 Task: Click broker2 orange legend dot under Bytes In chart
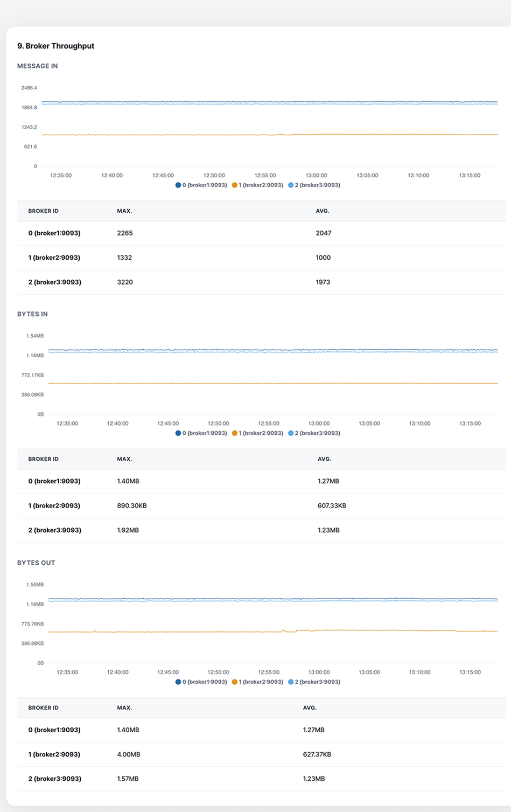point(235,433)
